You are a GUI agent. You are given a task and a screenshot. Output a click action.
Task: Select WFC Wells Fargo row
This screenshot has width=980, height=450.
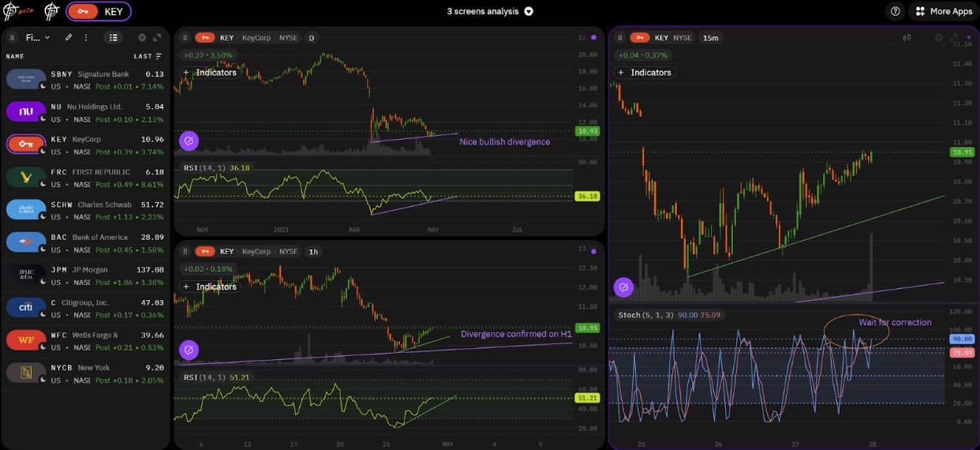(x=85, y=339)
